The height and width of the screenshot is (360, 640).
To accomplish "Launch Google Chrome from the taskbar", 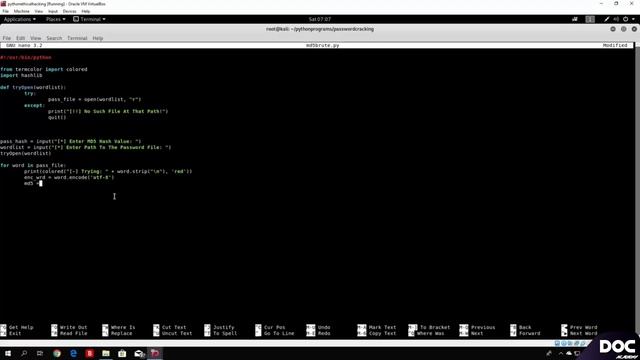I will click(x=57, y=353).
